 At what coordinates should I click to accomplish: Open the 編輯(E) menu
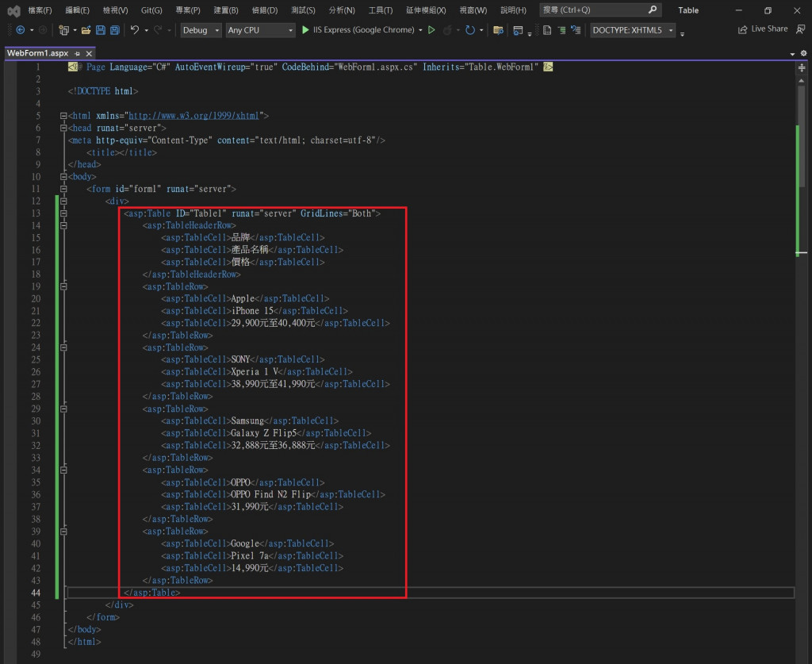pyautogui.click(x=77, y=10)
